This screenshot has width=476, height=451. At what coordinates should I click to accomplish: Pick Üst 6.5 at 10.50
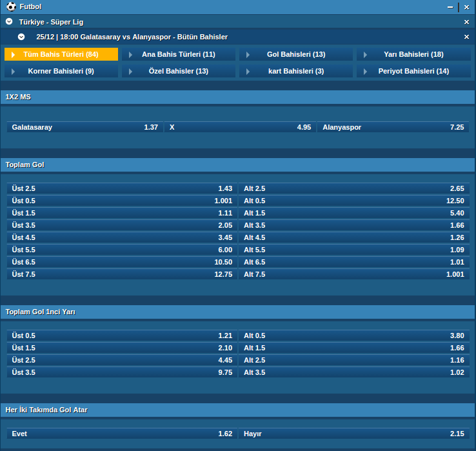[x=122, y=262]
